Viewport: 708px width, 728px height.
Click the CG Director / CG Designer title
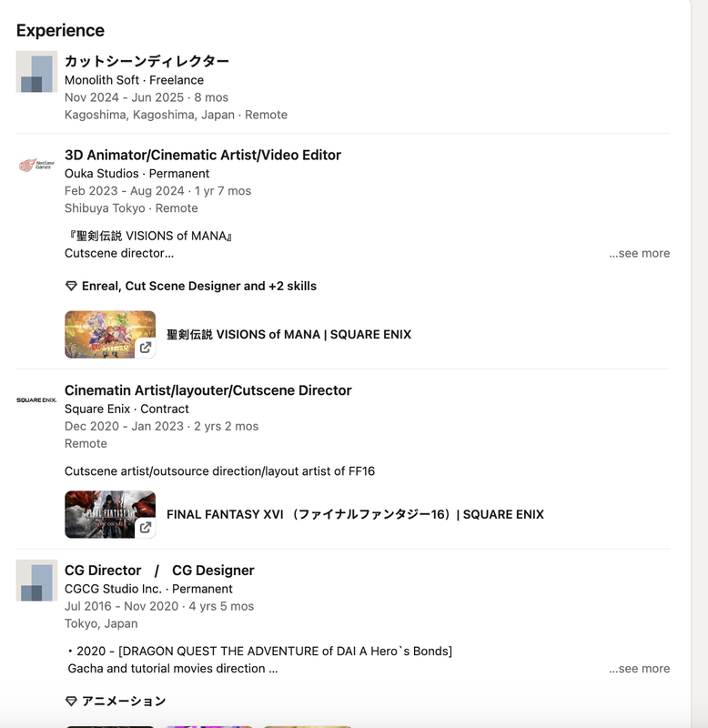click(x=159, y=571)
